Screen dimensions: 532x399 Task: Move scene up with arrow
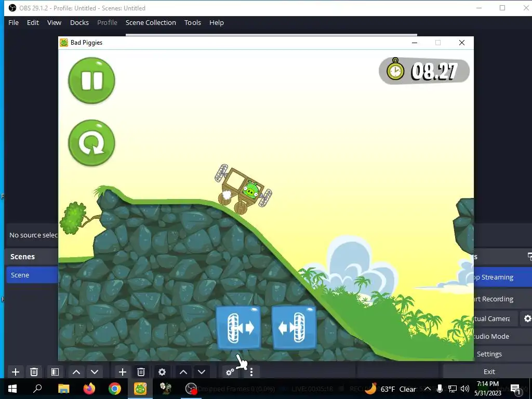coord(76,372)
